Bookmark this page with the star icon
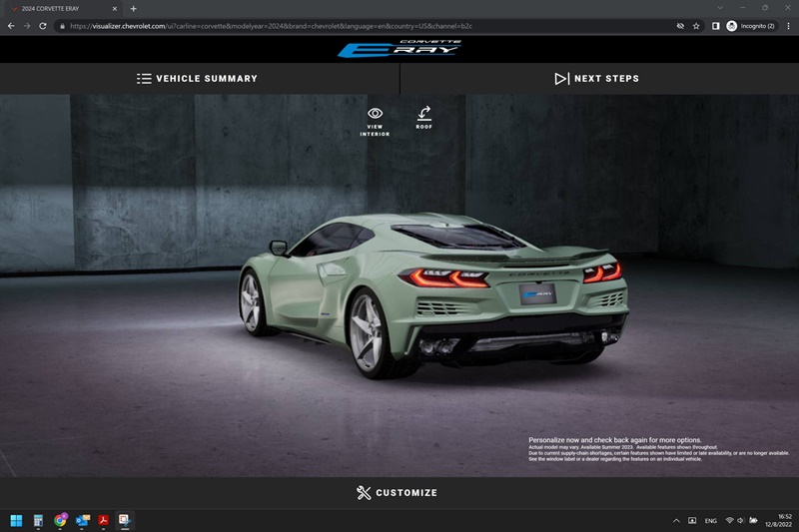 [696, 25]
